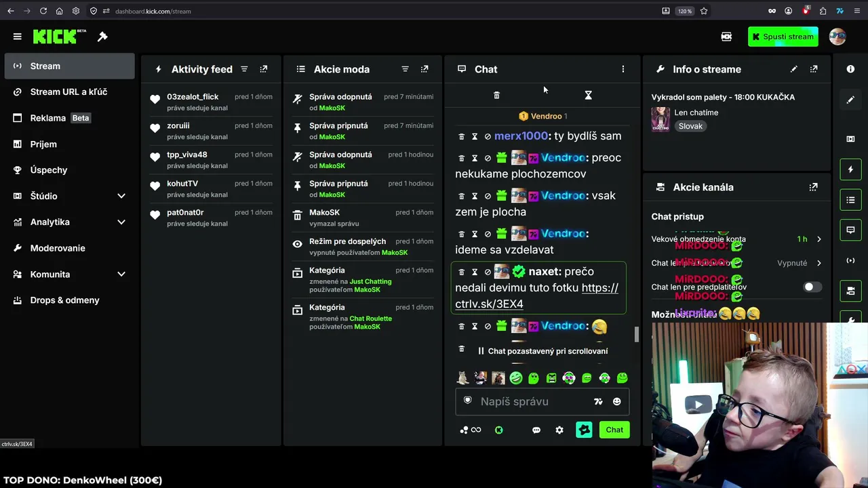Open the Úspechy page
Image resolution: width=868 pixels, height=488 pixels.
pyautogui.click(x=70, y=170)
